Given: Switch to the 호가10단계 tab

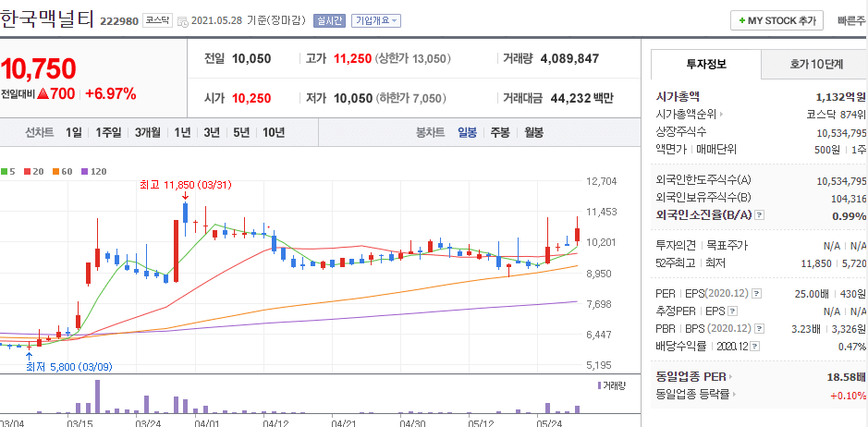Looking at the screenshot, I should pyautogui.click(x=815, y=65).
